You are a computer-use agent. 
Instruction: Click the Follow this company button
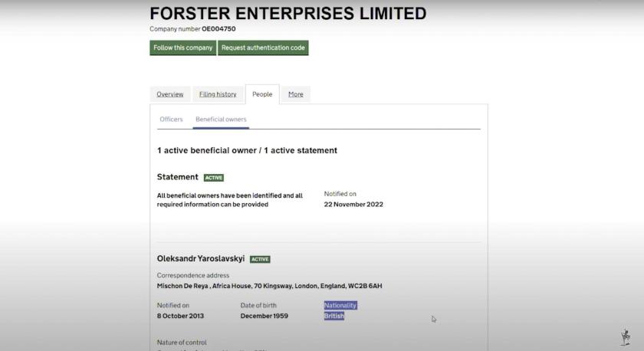tap(182, 48)
